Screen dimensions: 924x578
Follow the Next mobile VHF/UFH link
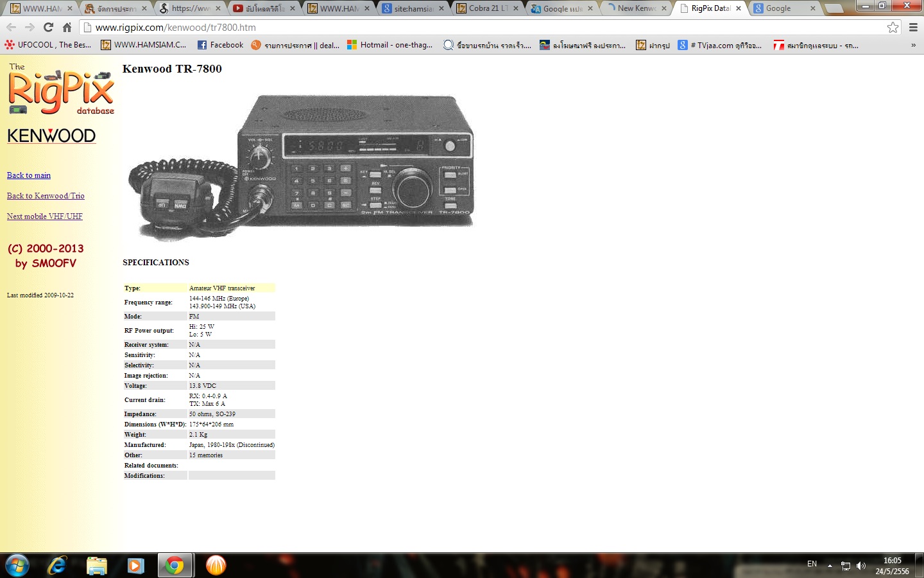pyautogui.click(x=45, y=216)
